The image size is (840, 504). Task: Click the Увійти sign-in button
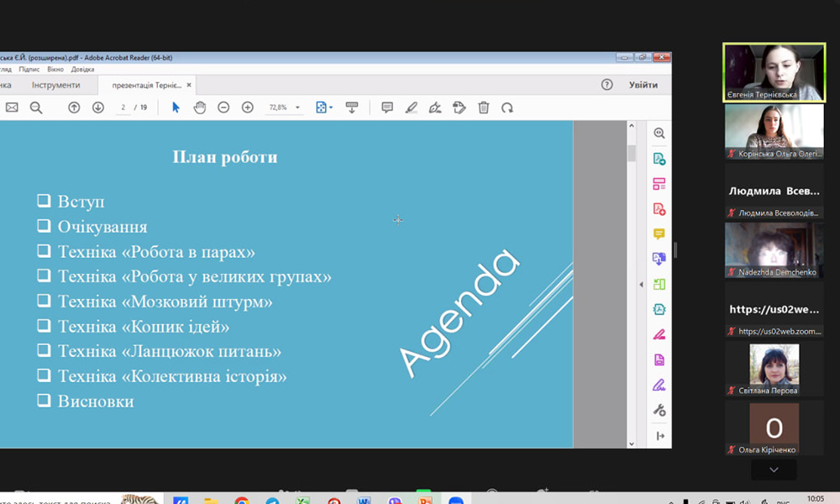pyautogui.click(x=643, y=85)
